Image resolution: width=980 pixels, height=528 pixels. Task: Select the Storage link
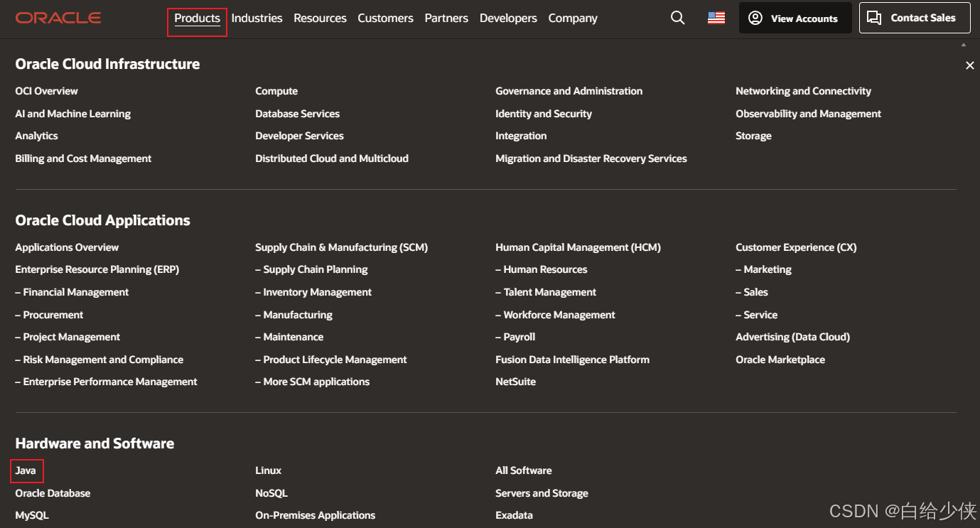(x=753, y=136)
